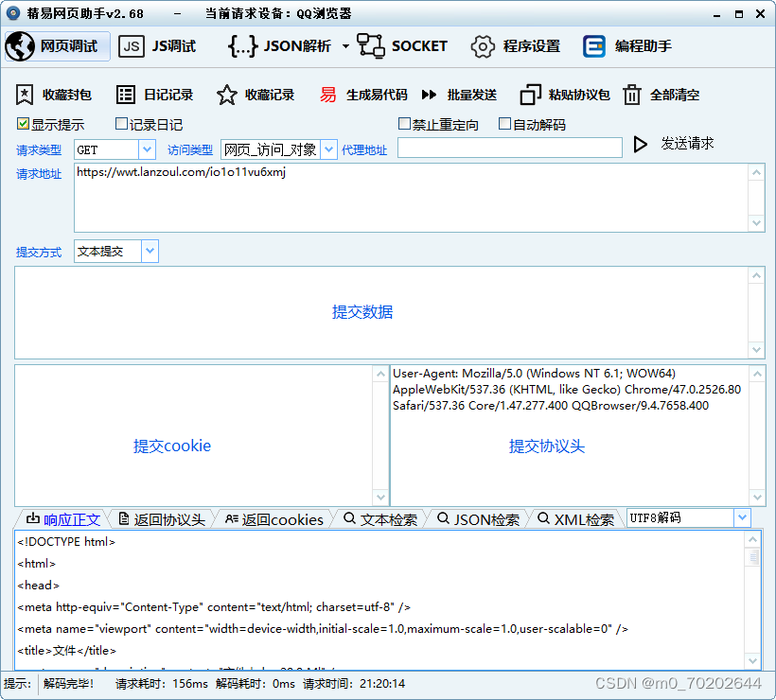This screenshot has height=700, width=776.
Task: Click the 请求时间: 21:20:14 status entry
Action: click(354, 684)
